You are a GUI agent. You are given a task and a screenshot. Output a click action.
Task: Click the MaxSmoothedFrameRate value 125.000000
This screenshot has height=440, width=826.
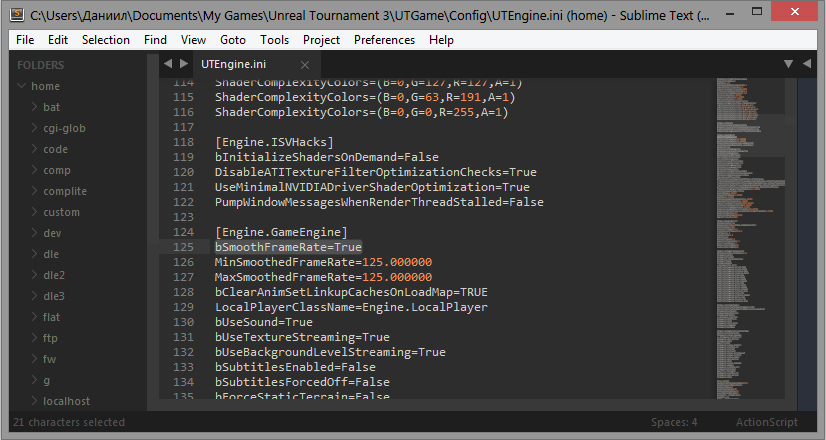[397, 277]
